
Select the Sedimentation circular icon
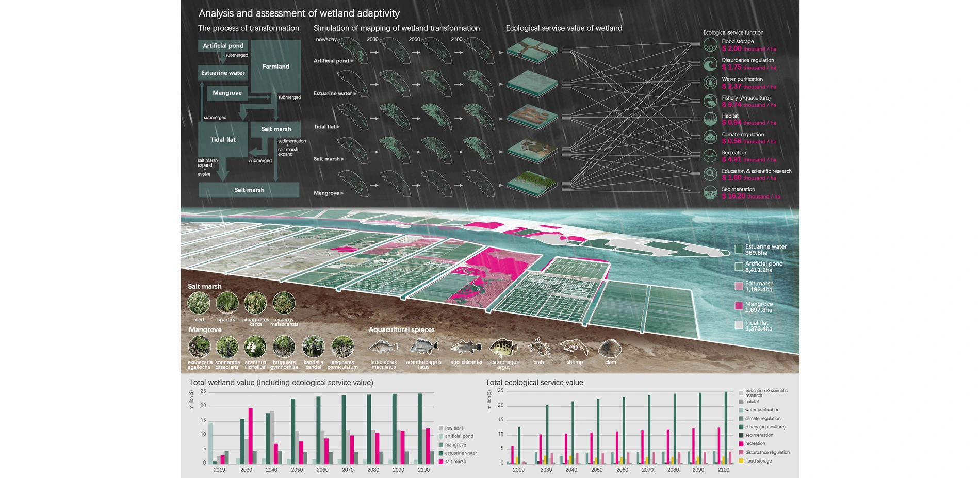[x=710, y=193]
